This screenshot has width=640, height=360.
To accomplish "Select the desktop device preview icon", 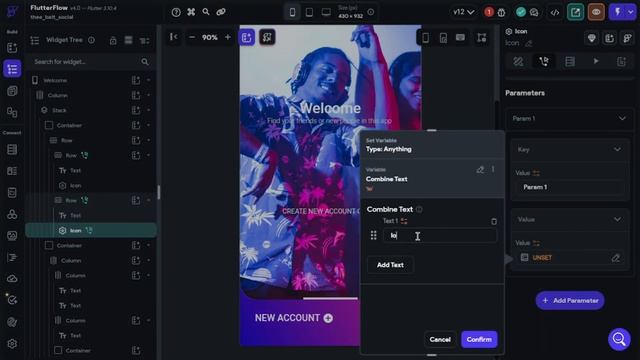I will coord(326,12).
